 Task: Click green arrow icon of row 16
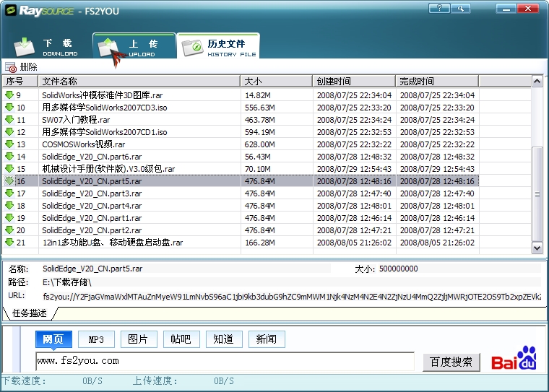9,181
